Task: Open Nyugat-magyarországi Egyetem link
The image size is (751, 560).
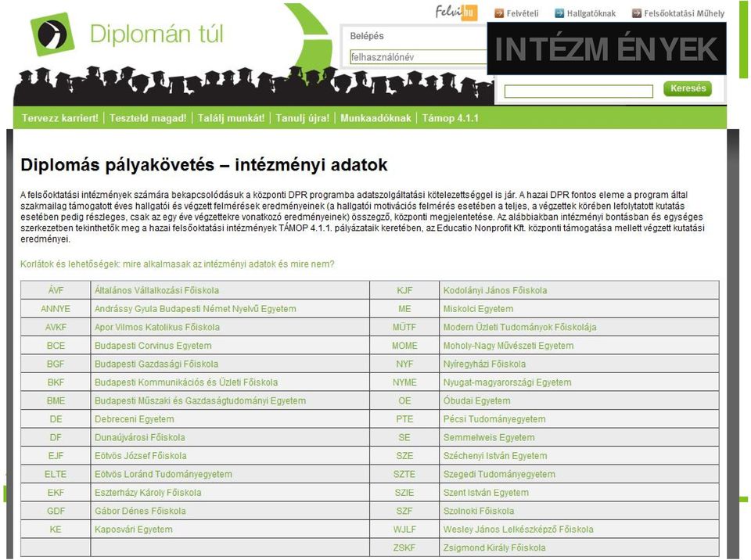Action: 507,382
